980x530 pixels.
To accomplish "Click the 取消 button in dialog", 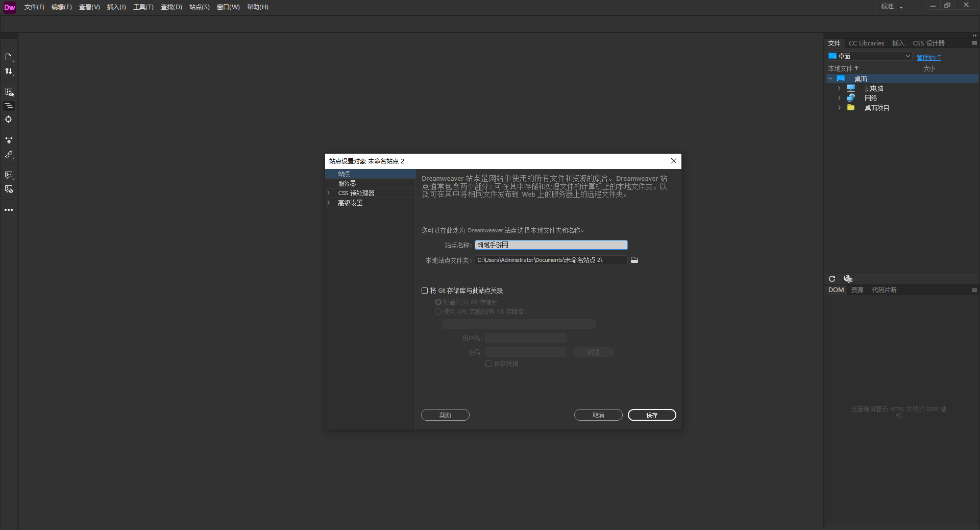I will pyautogui.click(x=598, y=415).
